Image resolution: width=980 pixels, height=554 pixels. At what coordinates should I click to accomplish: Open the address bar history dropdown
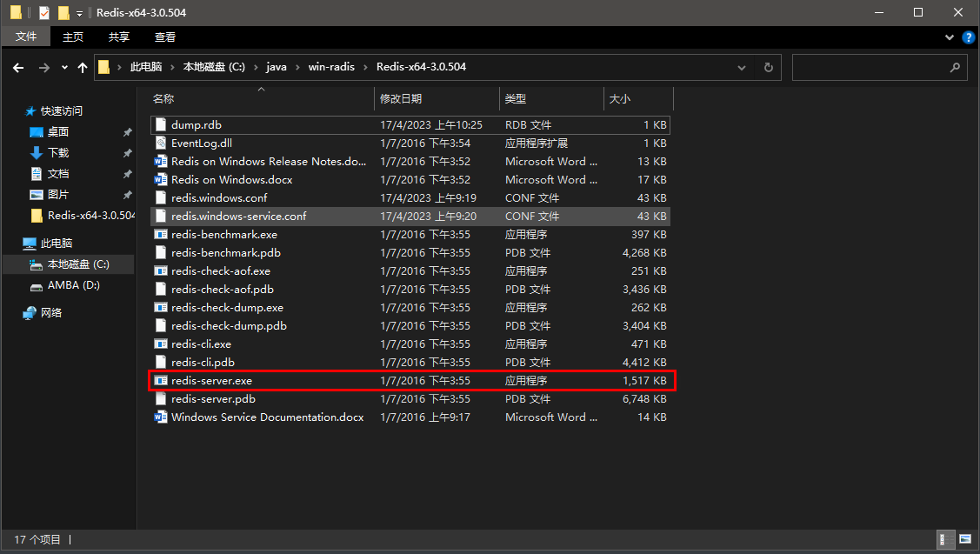click(741, 68)
